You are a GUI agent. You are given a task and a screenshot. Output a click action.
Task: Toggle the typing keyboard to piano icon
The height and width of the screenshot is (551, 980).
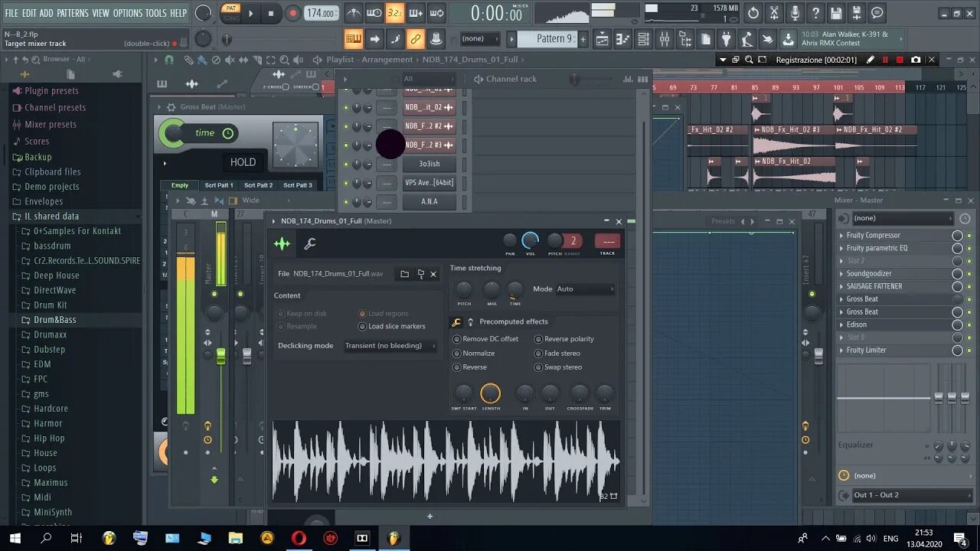(x=354, y=39)
